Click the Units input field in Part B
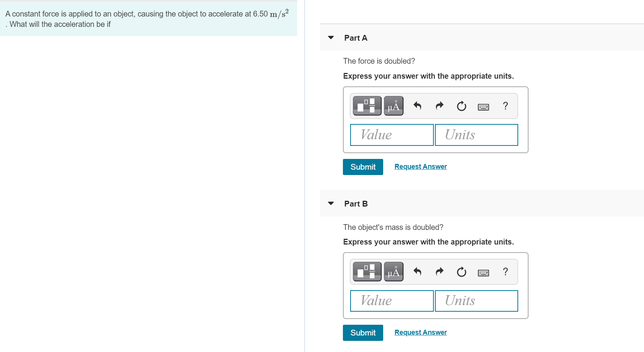 [x=476, y=301]
